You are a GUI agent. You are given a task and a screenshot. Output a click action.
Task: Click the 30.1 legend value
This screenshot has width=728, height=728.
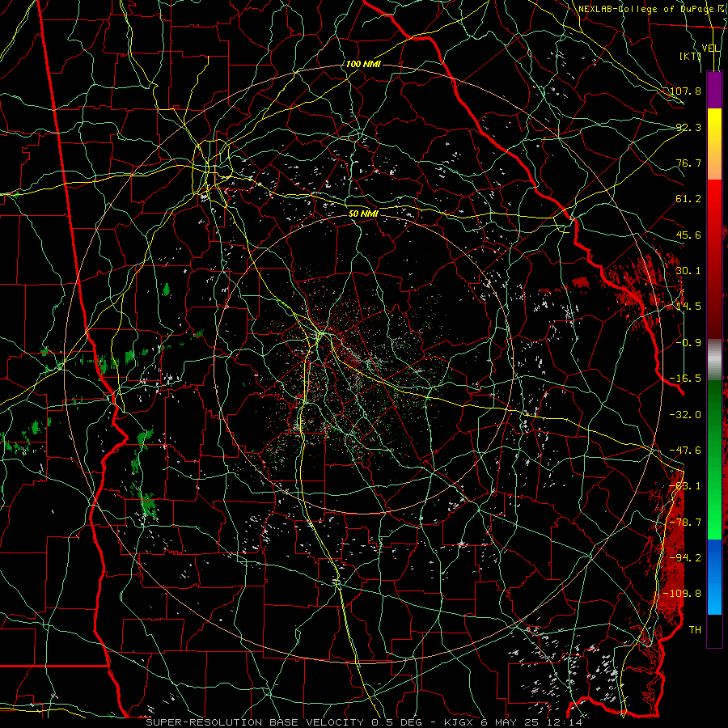(x=688, y=270)
